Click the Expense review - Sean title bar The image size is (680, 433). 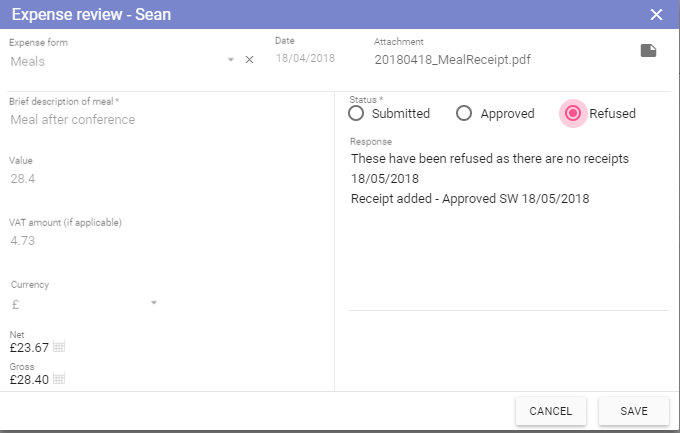click(x=300, y=14)
